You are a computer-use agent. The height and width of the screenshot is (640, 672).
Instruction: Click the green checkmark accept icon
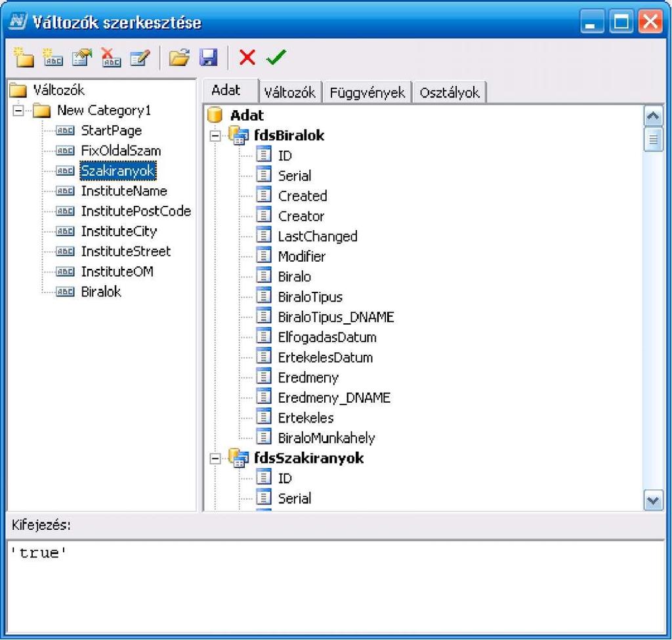276,57
